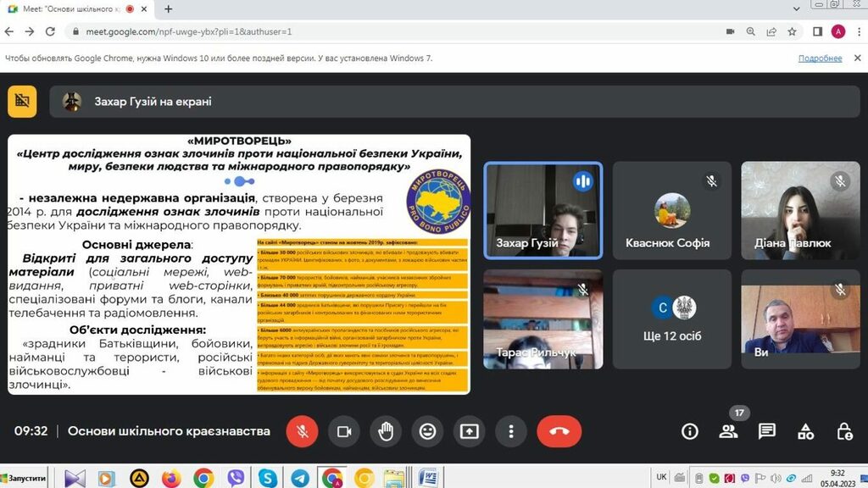Open the three-dot more options menu
This screenshot has height=488, width=868.
(511, 431)
